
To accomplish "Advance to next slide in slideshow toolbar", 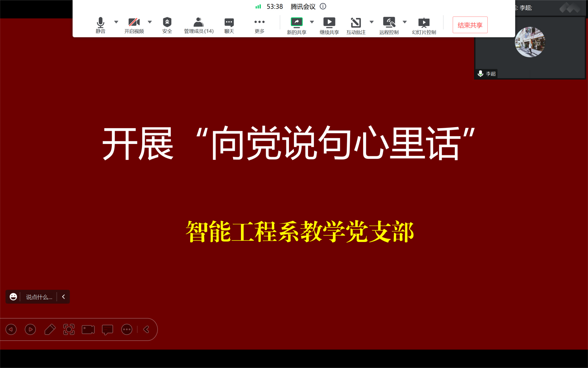I will coord(30,329).
